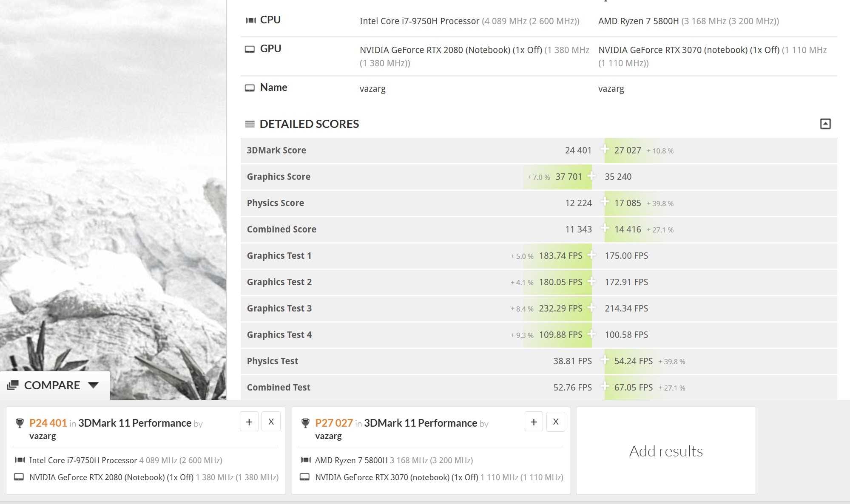Click CPU icon beside Intel Core i7-9750H card
The width and height of the screenshot is (850, 504).
point(20,460)
